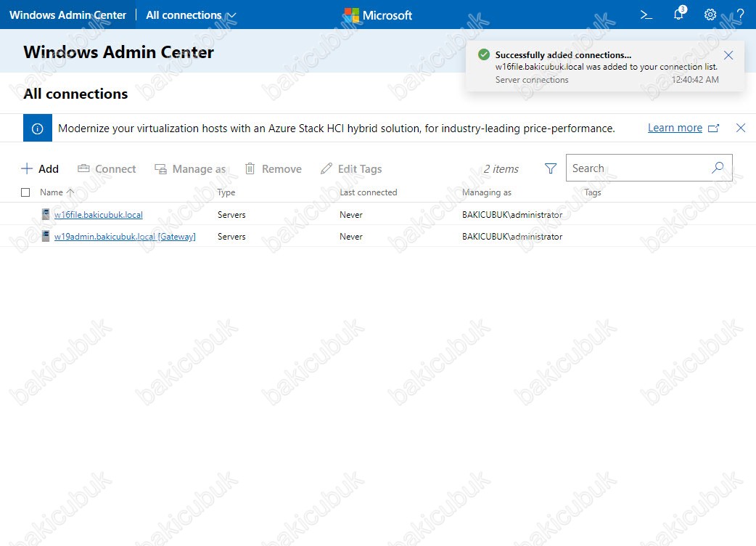Viewport: 756px width, 546px height.
Task: Click the Manage as toolbar button
Action: click(x=190, y=169)
